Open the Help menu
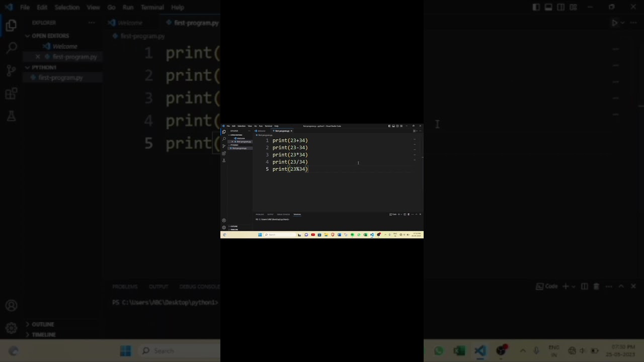This screenshot has height=362, width=644. (276, 126)
